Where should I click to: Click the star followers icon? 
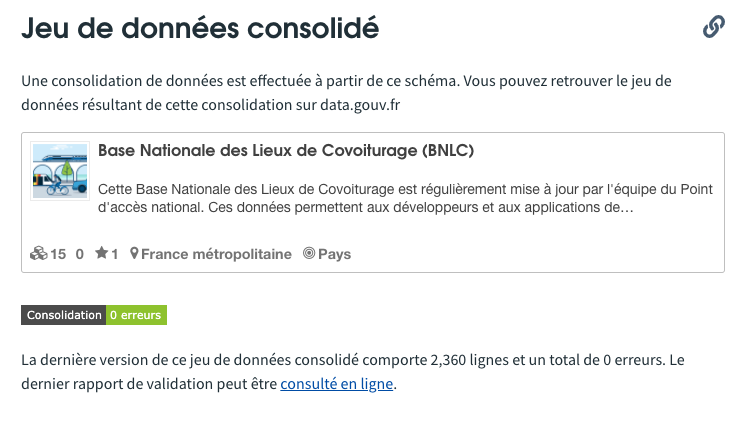[x=101, y=253]
